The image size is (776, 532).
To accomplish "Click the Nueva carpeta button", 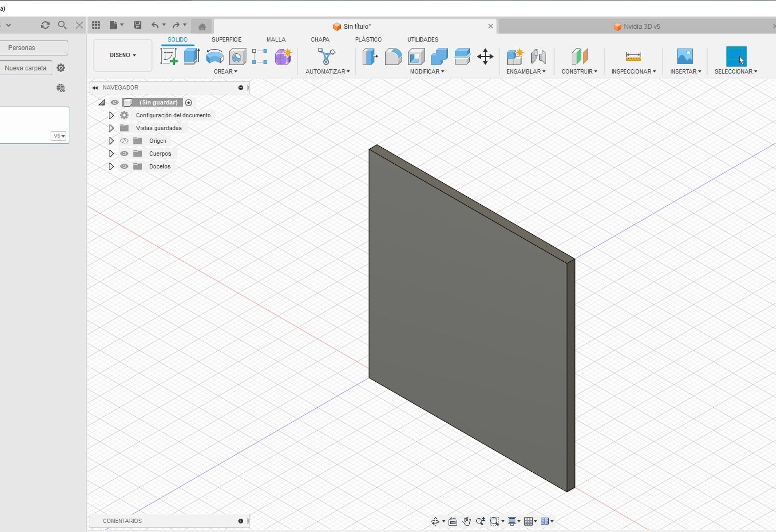I will click(x=26, y=68).
